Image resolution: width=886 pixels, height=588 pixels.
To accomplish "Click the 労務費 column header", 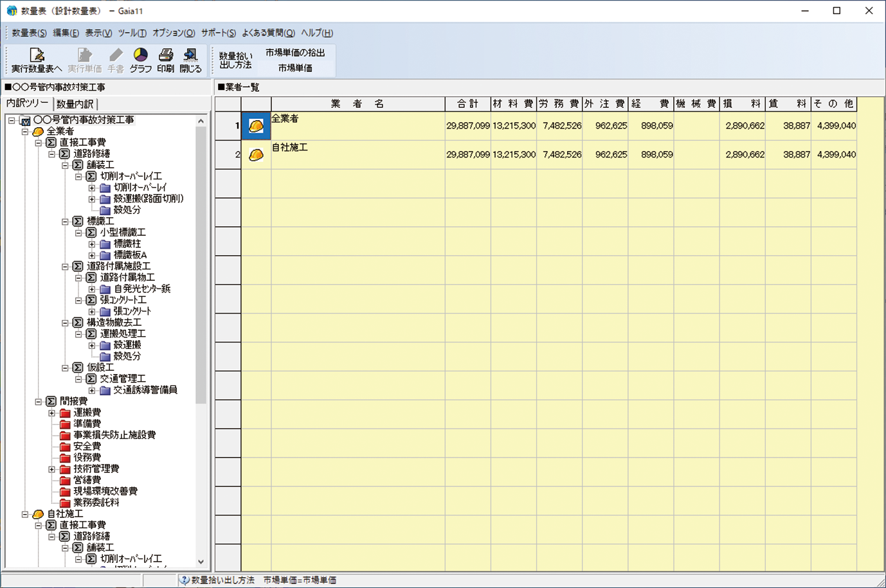I will click(x=559, y=104).
